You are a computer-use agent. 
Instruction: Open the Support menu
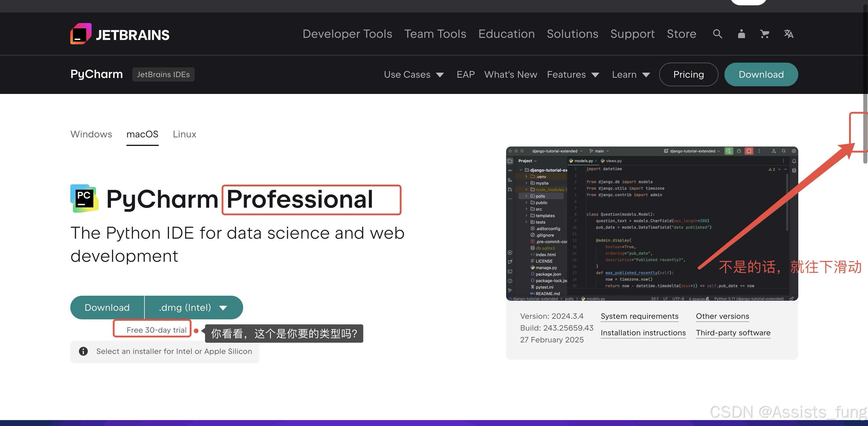coord(633,34)
